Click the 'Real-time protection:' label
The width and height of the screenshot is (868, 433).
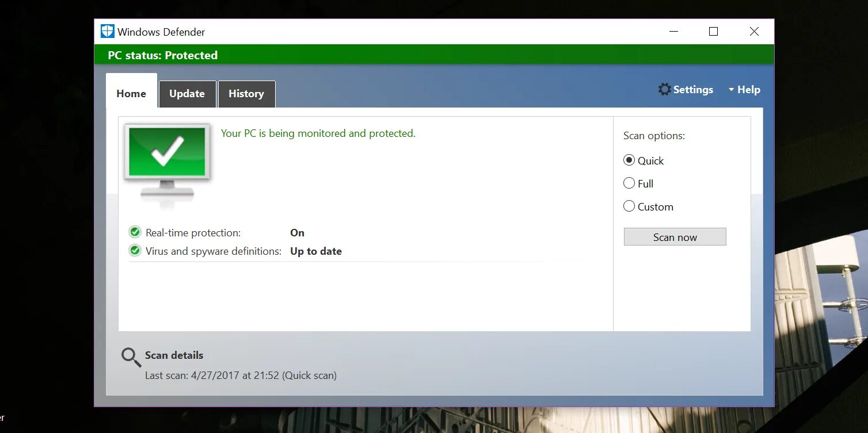[193, 233]
